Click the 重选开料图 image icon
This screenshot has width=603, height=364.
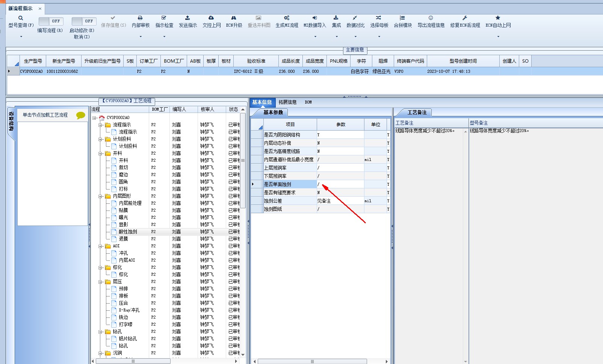tap(258, 18)
